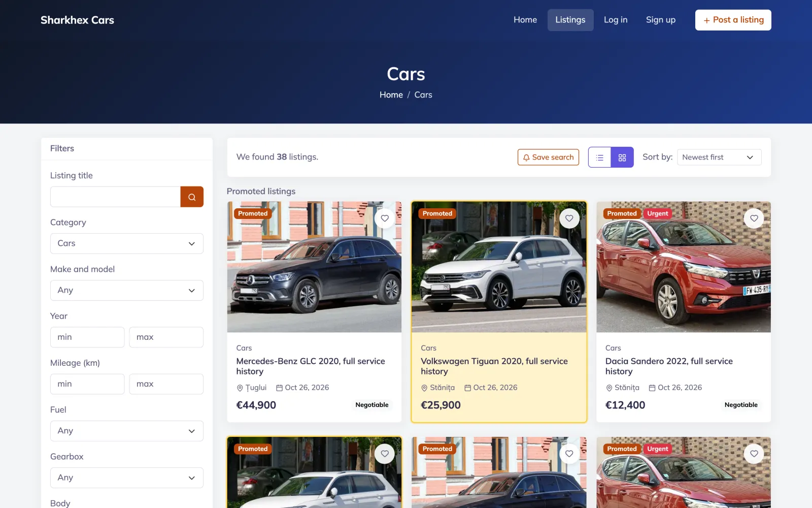
Task: Favorite the Dacia Sandero 2022 listing
Action: (x=754, y=218)
